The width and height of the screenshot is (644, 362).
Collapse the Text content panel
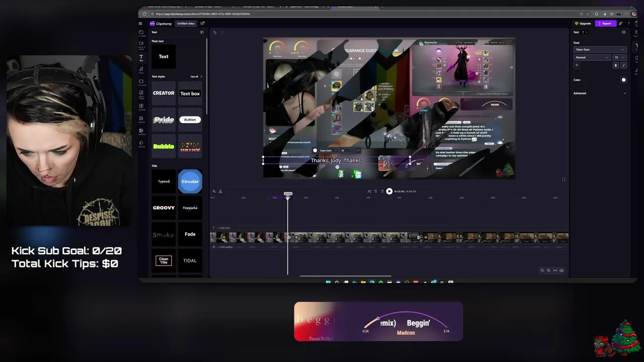pos(202,32)
